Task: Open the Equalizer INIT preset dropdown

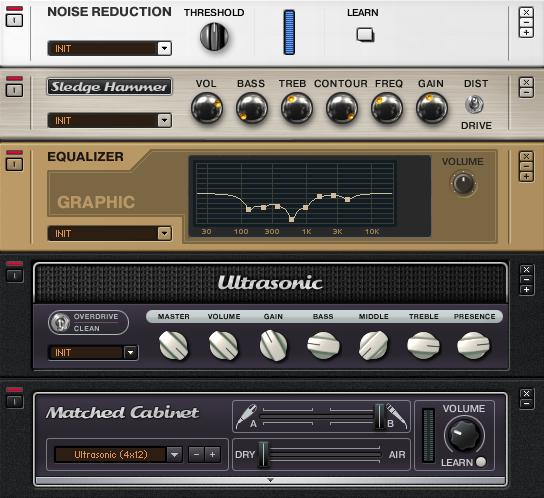Action: pos(164,233)
